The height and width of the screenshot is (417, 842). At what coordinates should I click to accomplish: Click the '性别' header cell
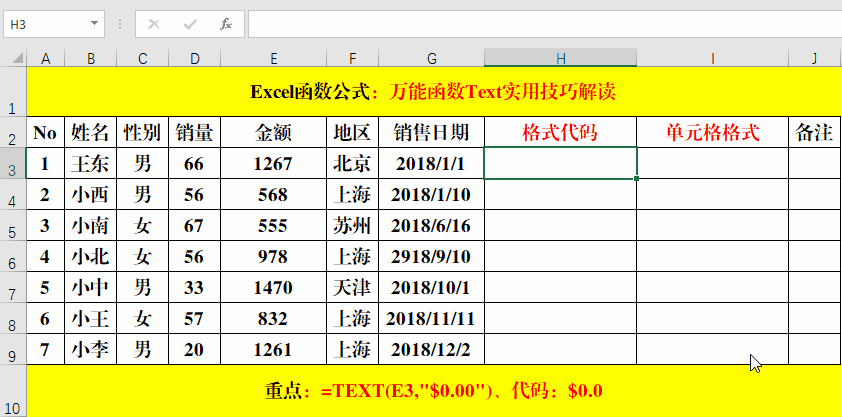(x=142, y=132)
